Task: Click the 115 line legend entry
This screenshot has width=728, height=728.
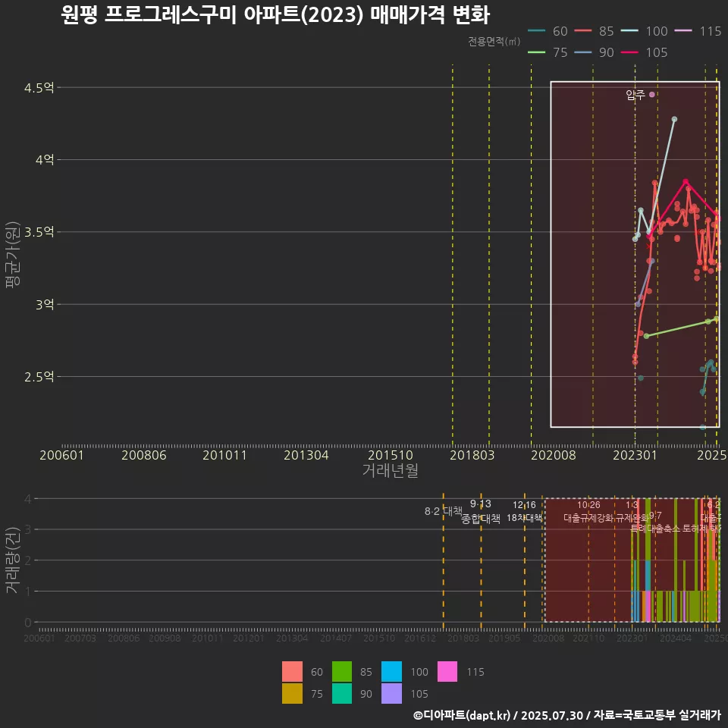Action: tap(698, 31)
